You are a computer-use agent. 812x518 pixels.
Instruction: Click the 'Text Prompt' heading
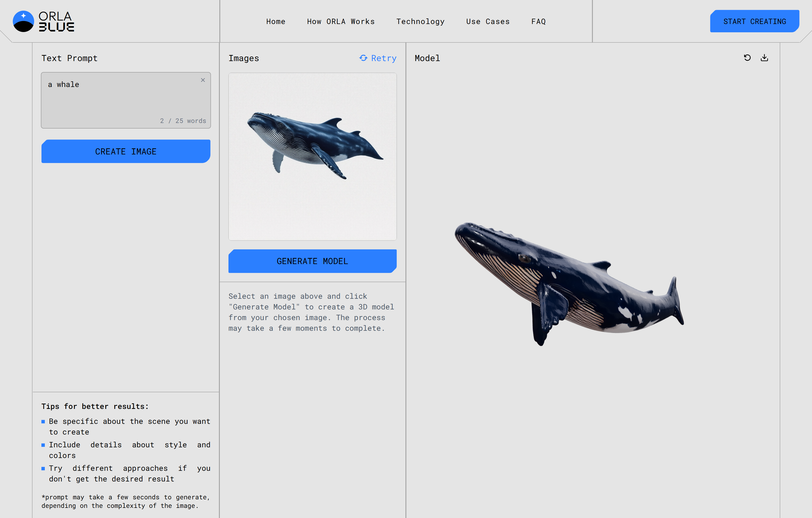pos(69,58)
